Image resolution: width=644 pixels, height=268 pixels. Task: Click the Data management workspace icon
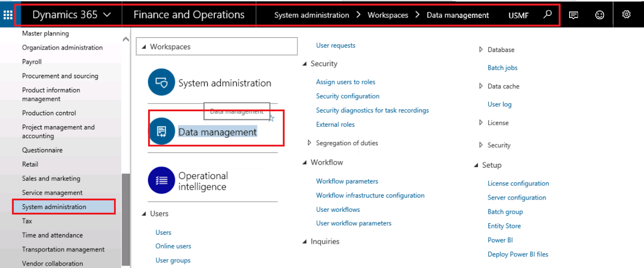pyautogui.click(x=162, y=131)
